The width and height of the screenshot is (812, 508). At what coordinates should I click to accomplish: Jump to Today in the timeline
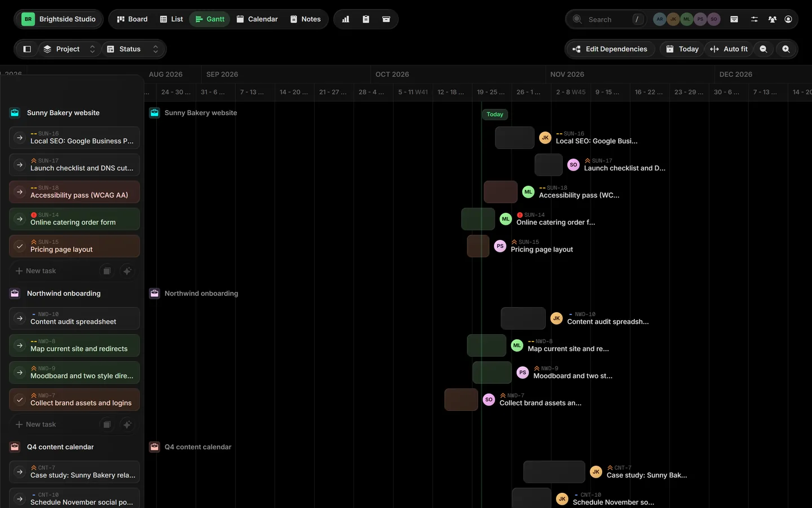point(682,49)
